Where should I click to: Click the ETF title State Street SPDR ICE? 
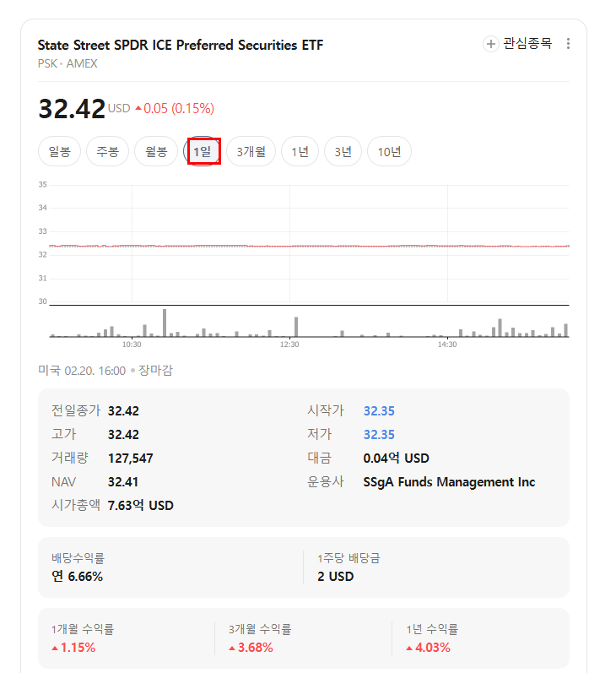click(181, 45)
